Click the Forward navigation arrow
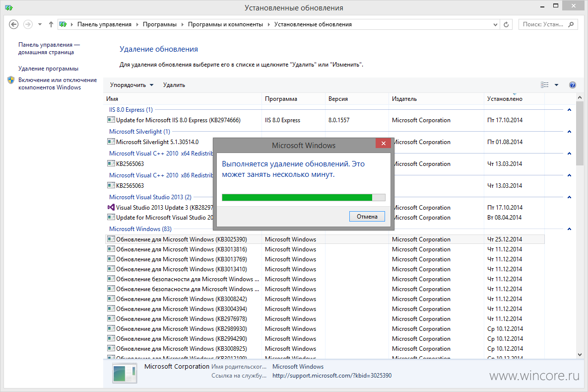 click(x=28, y=24)
